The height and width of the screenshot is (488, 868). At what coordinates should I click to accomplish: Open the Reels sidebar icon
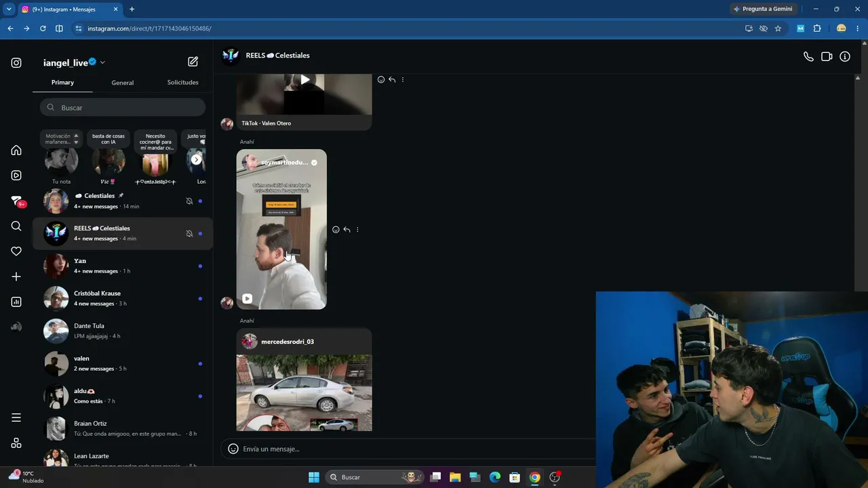pos(16,176)
